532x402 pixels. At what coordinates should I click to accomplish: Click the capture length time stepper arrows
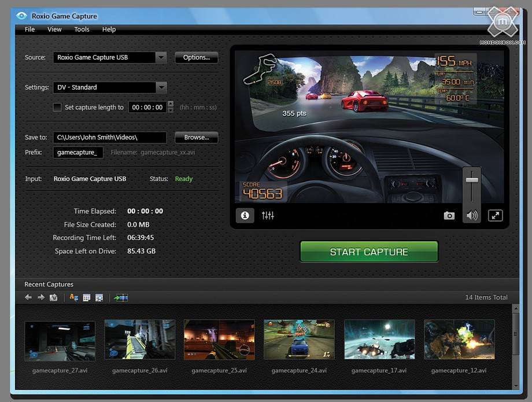point(169,107)
